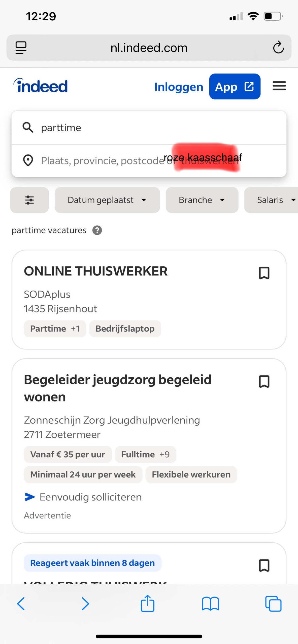Open the Indeed hamburger menu
The height and width of the screenshot is (644, 298).
[x=279, y=86]
